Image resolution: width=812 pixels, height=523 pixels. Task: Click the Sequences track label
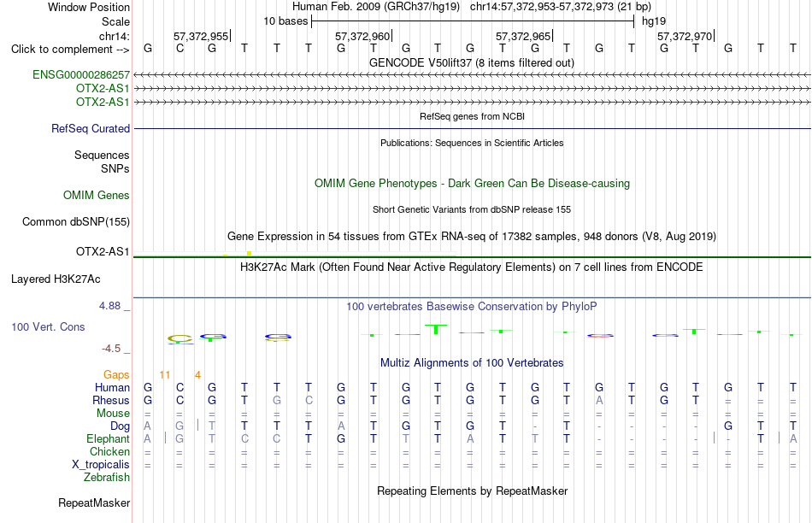click(102, 155)
